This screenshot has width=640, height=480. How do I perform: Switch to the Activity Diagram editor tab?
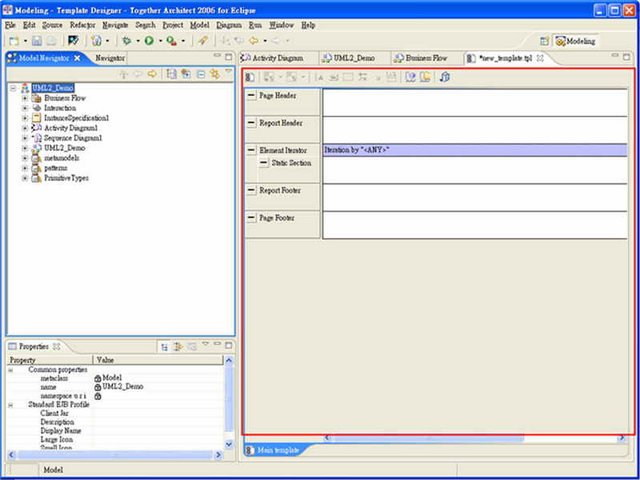click(278, 58)
